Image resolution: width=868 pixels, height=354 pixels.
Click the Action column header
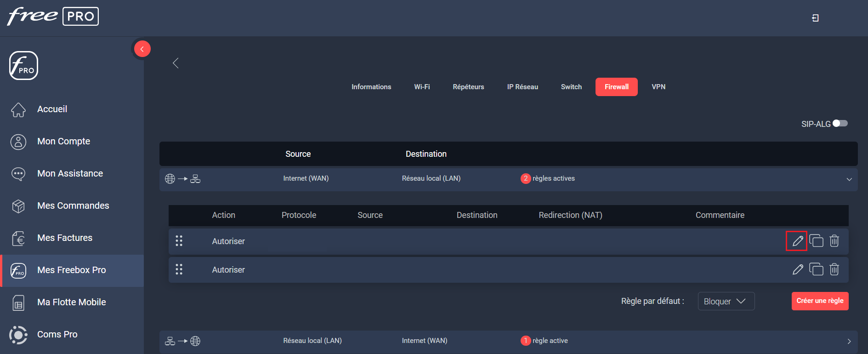point(223,215)
